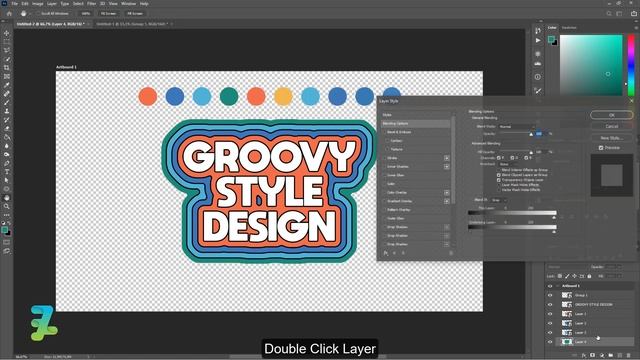This screenshot has height=360, width=640.
Task: Select the Zoom tool in toolbar
Action: (7, 206)
